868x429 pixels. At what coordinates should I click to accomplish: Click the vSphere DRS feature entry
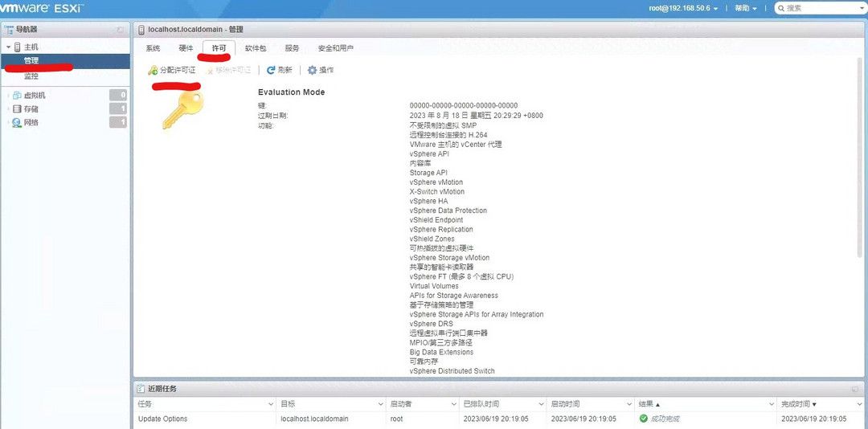432,323
